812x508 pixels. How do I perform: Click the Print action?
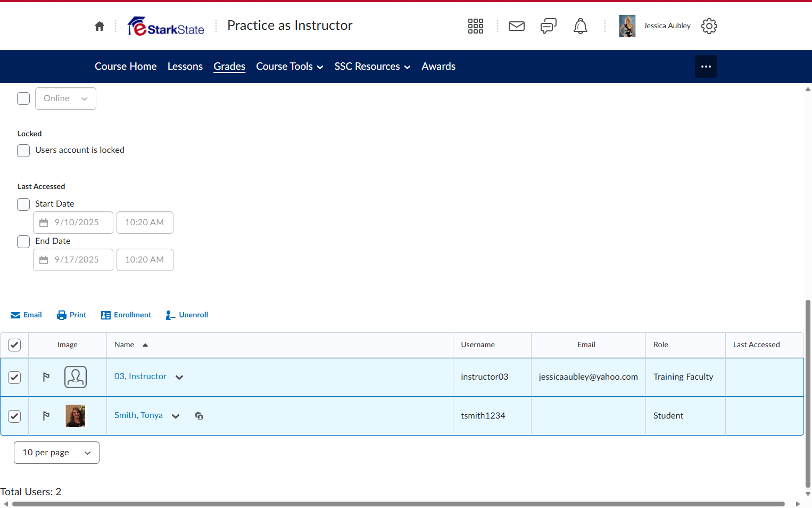pyautogui.click(x=71, y=315)
